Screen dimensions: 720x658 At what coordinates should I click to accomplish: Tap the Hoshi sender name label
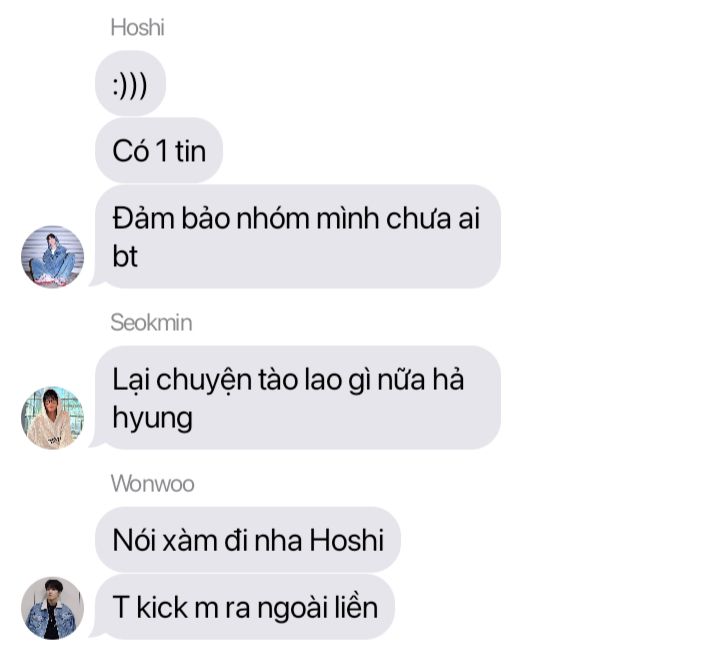tap(137, 28)
